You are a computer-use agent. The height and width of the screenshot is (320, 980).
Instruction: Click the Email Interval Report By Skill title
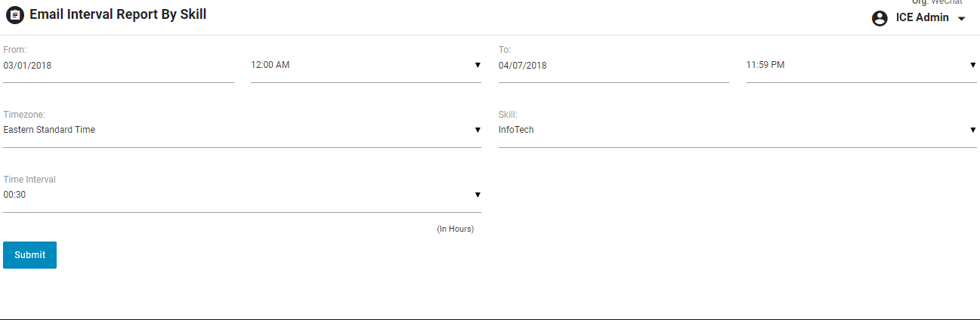click(118, 14)
